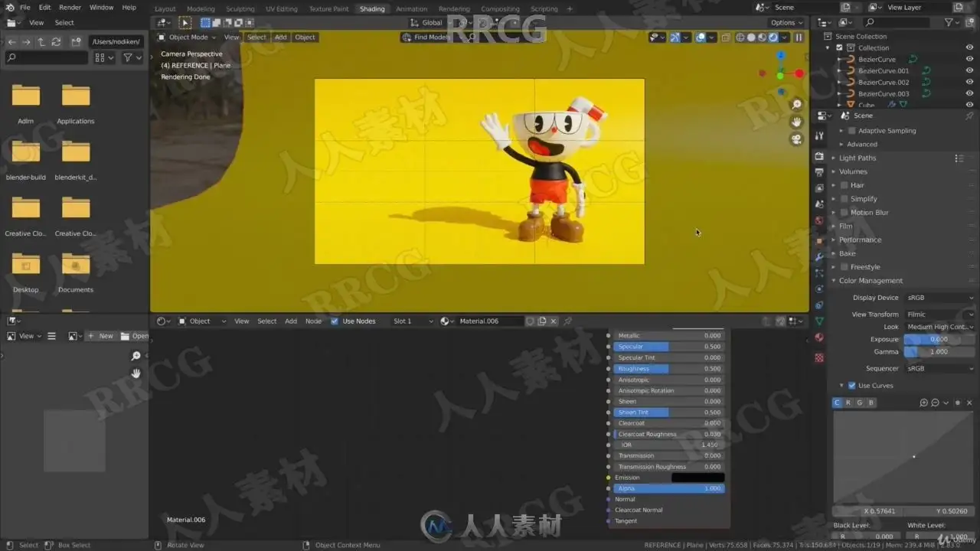Toggle camera view icon in viewport
The image size is (980, 551).
click(797, 139)
